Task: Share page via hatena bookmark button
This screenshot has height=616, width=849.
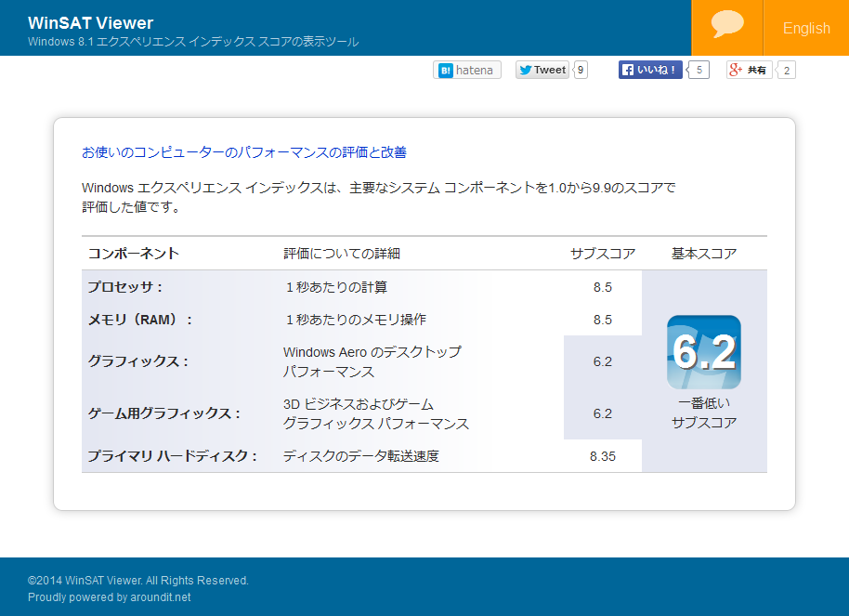Action: pyautogui.click(x=467, y=70)
